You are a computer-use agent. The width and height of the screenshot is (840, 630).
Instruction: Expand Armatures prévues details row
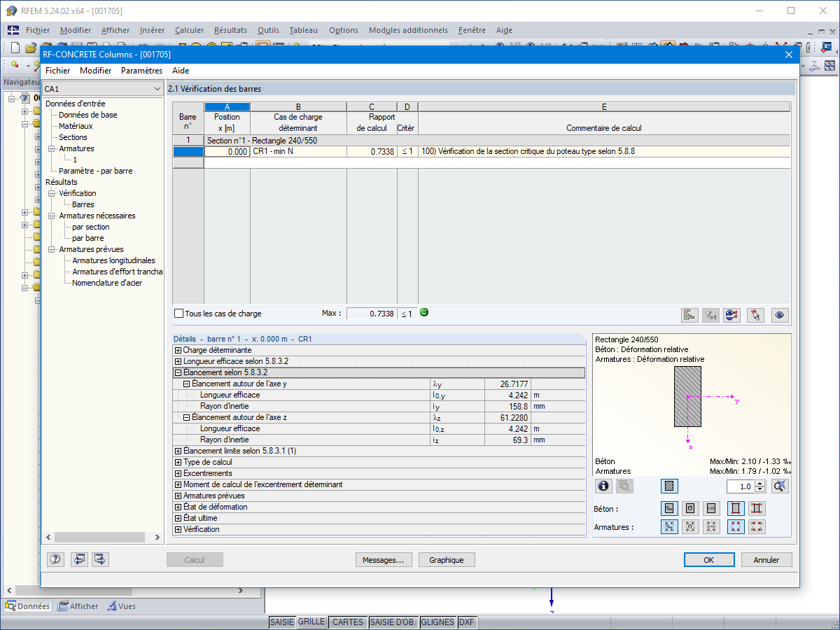[178, 496]
